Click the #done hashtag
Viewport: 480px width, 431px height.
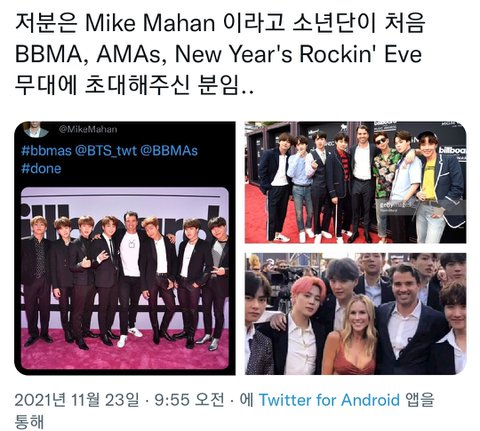coord(41,169)
